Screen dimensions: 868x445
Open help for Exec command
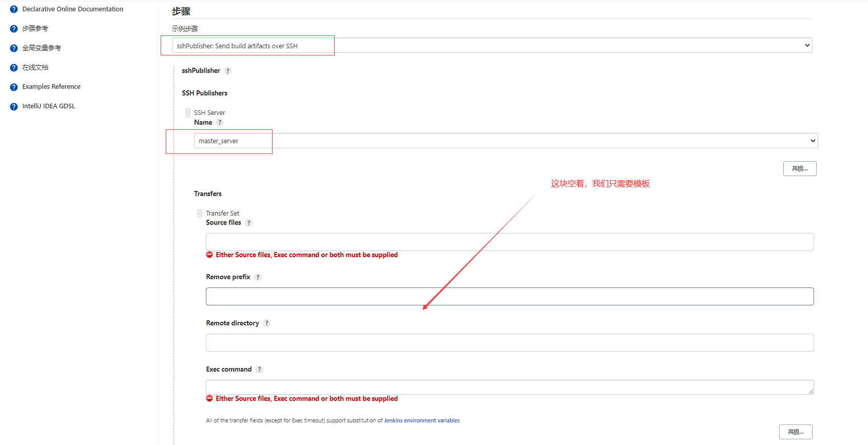tap(259, 370)
